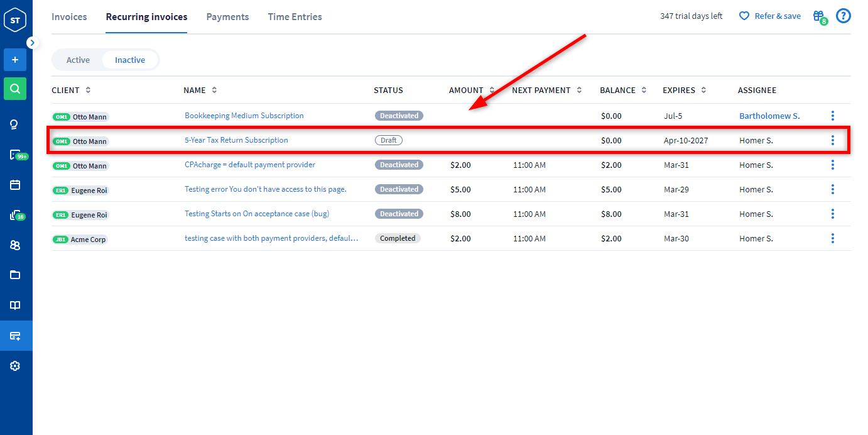The height and width of the screenshot is (435, 868).
Task: Click Bartholomew S. assignee link
Action: (x=769, y=116)
